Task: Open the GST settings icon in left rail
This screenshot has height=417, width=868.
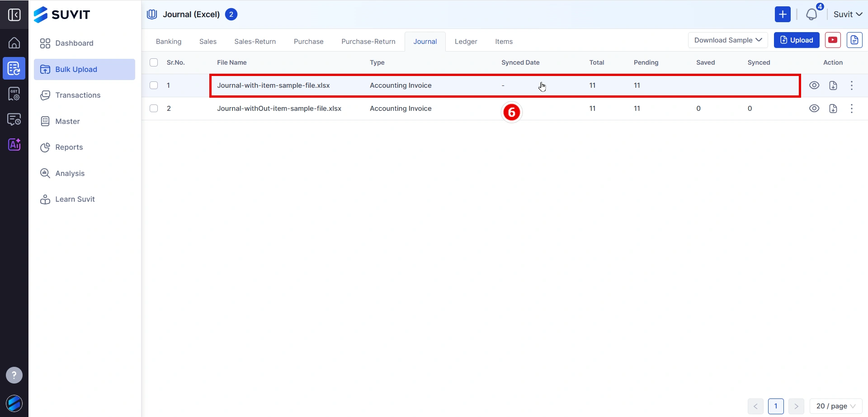Action: click(x=14, y=94)
